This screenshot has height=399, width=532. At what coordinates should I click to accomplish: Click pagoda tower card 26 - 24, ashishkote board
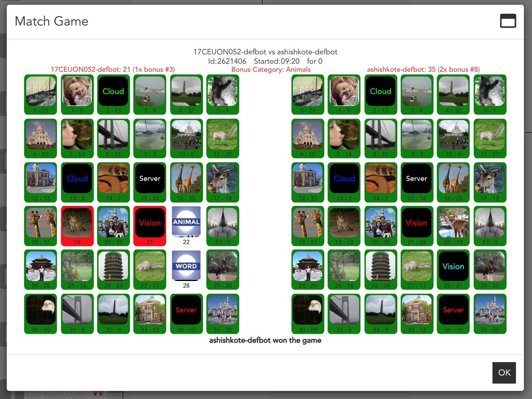click(381, 269)
